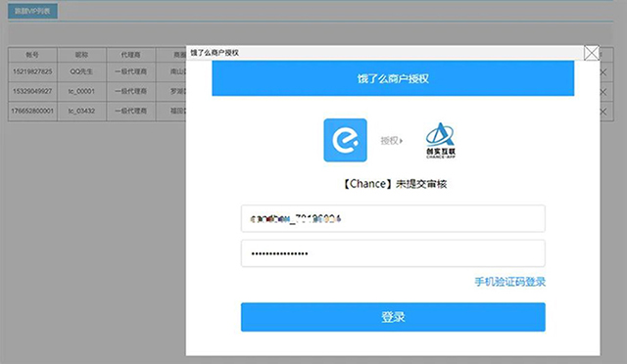Viewport: 627px width, 364px height.
Task: Click the blue Eleme logo icon
Action: point(345,140)
